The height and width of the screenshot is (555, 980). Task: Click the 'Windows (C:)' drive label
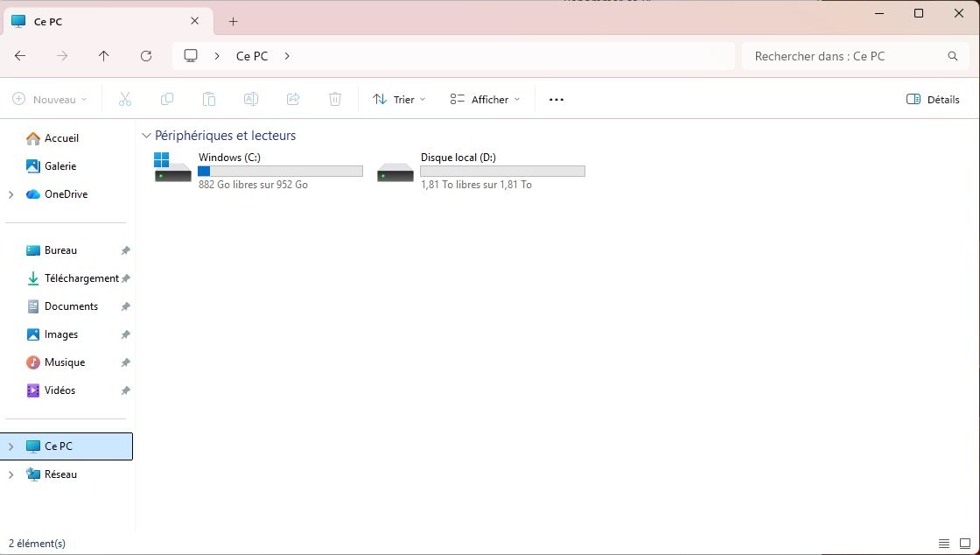(x=229, y=158)
